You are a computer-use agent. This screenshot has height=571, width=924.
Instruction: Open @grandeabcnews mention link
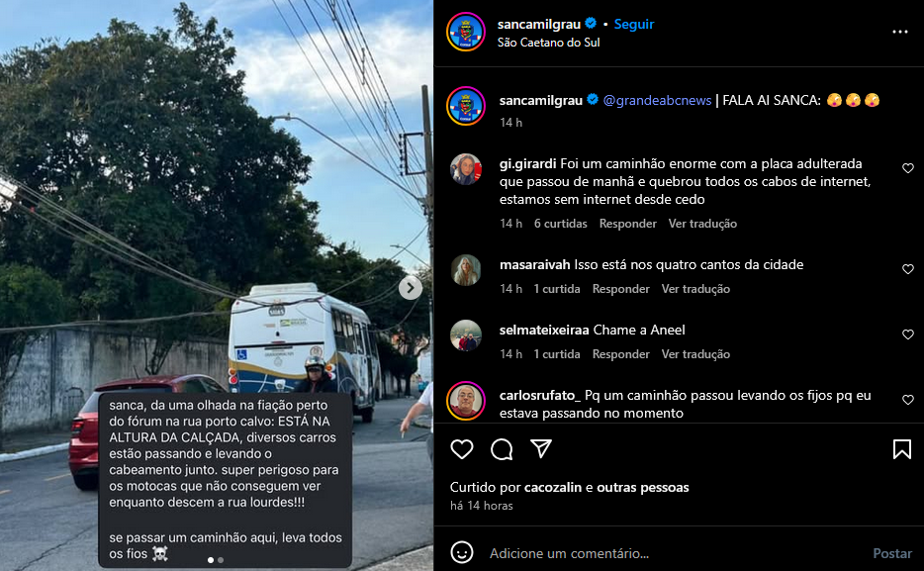pyautogui.click(x=657, y=101)
